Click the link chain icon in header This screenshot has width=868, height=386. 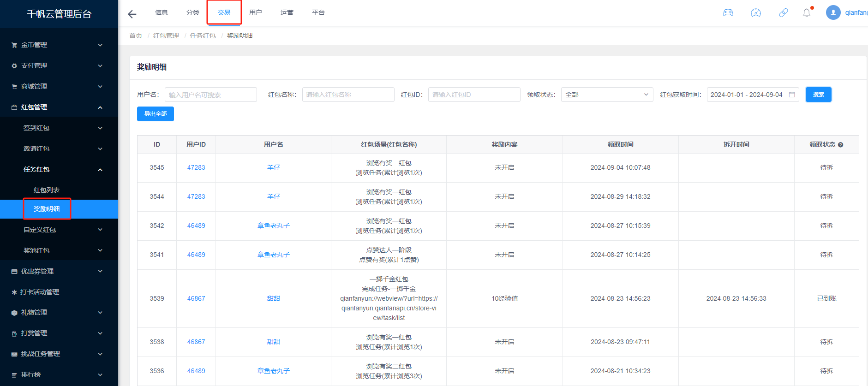784,13
